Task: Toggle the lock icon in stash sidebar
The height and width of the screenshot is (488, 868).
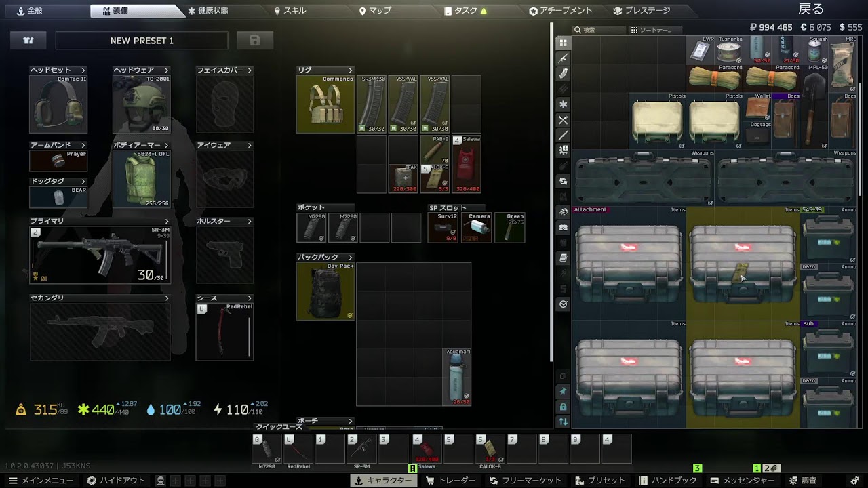Action: (x=563, y=407)
